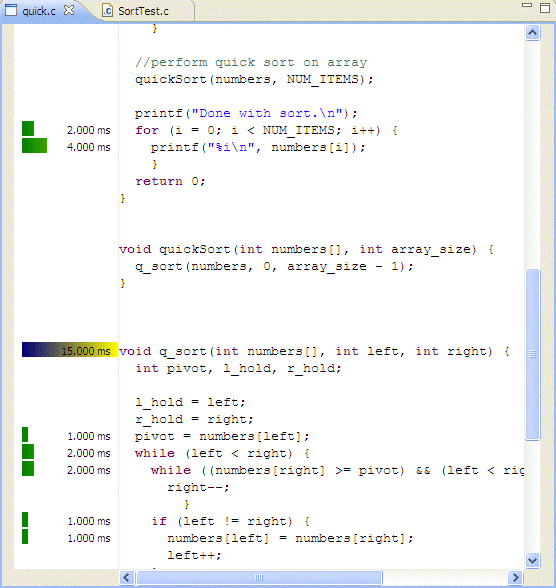Click the green bar beside while (left < right)

(x=28, y=452)
